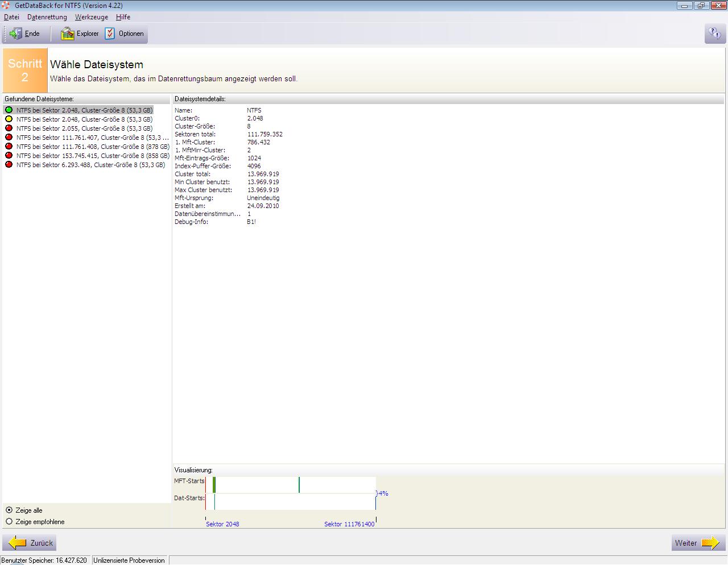Click the teal MFT-Starts marker mid-bar

(299, 485)
